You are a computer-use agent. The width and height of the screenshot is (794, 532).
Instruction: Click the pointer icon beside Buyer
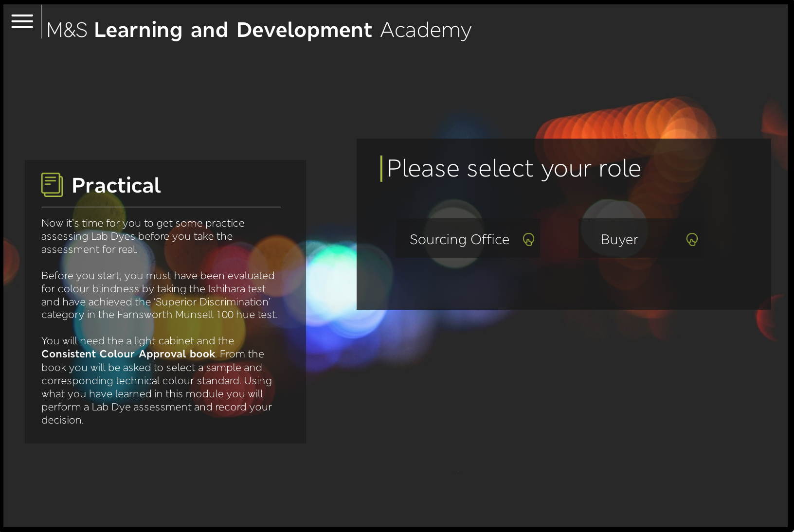pos(692,239)
